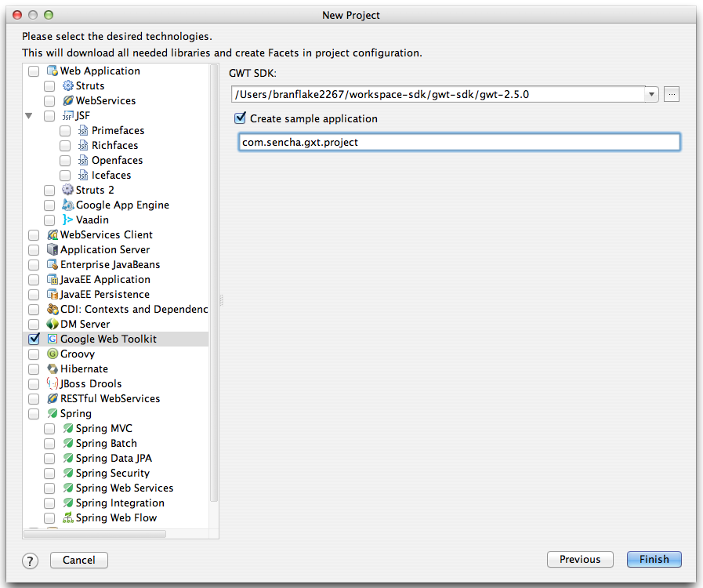Go back with the Previous button
Image resolution: width=703 pixels, height=588 pixels.
pos(580,559)
